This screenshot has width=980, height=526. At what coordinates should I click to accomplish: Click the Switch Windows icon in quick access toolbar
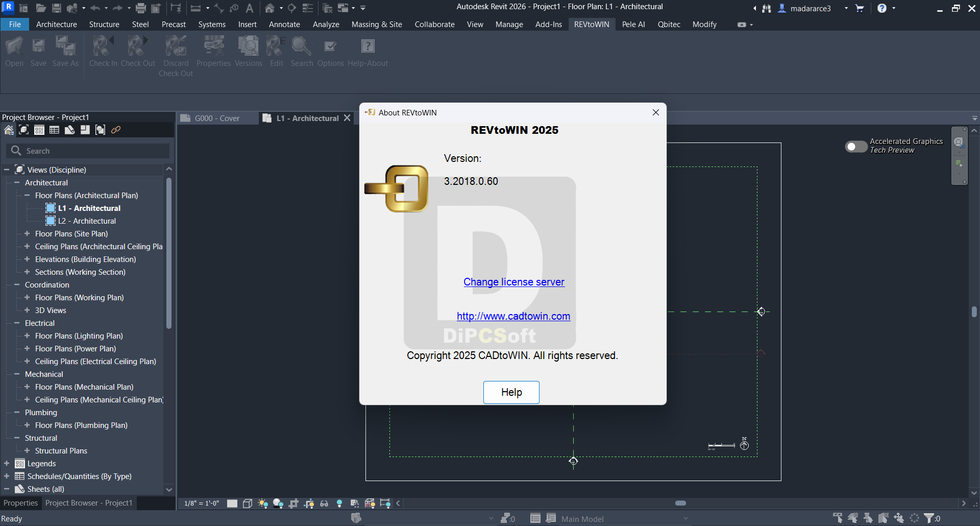pos(343,8)
